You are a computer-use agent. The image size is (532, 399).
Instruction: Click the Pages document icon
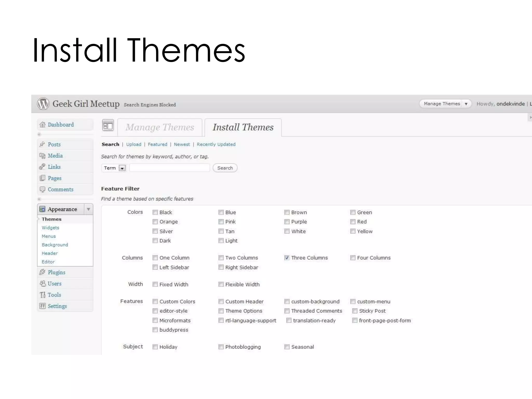tap(42, 178)
